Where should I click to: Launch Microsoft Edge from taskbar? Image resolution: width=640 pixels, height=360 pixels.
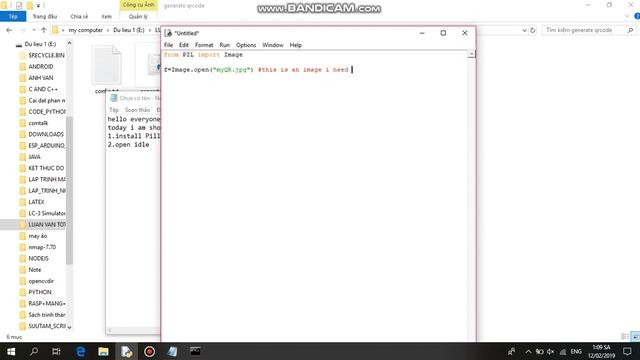[x=80, y=351]
